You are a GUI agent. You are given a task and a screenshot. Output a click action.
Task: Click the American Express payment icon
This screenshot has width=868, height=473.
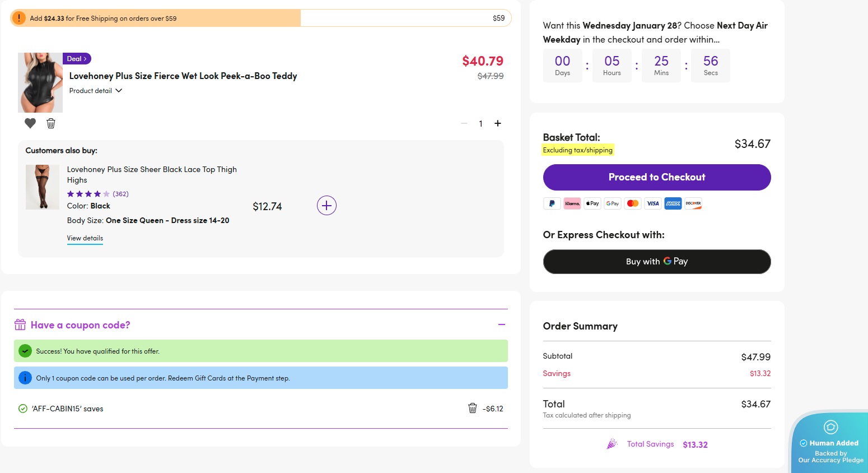point(673,203)
